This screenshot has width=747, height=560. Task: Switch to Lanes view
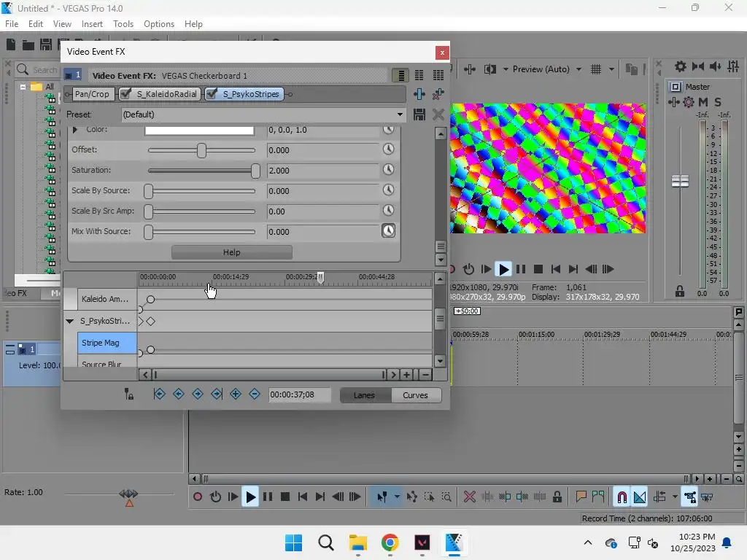[x=365, y=395]
